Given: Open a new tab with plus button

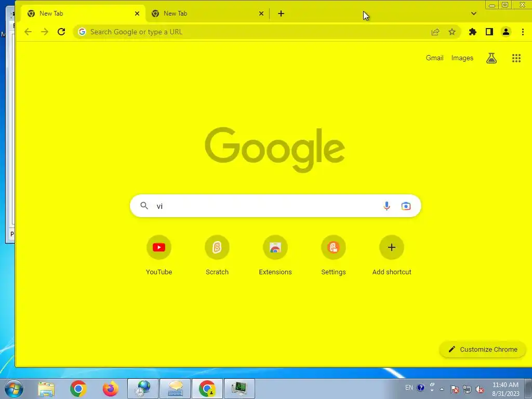Looking at the screenshot, I should pos(281,14).
